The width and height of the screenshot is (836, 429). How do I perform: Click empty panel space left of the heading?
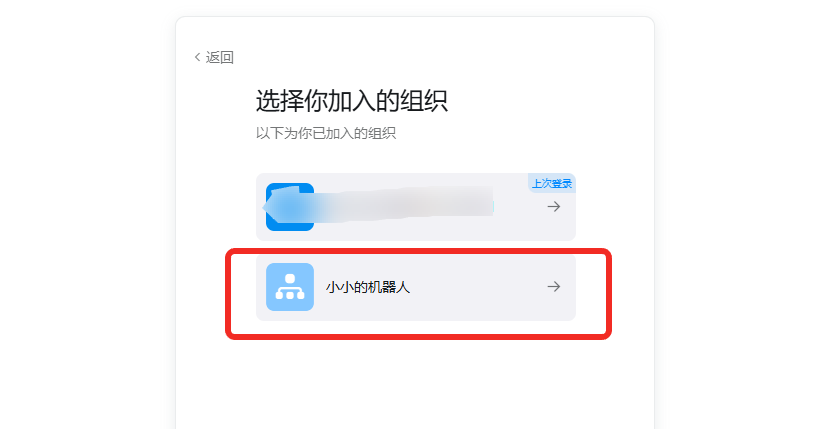[x=216, y=101]
